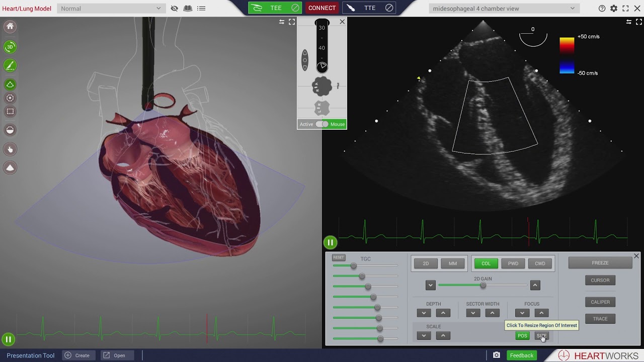This screenshot has width=644, height=362.
Task: Take a screenshot with camera icon
Action: point(497,355)
